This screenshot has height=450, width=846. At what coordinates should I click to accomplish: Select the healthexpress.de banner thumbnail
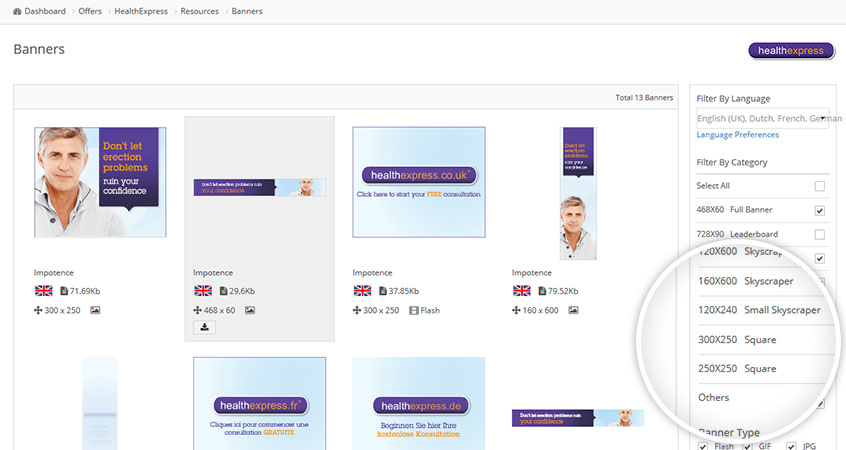pyautogui.click(x=418, y=405)
